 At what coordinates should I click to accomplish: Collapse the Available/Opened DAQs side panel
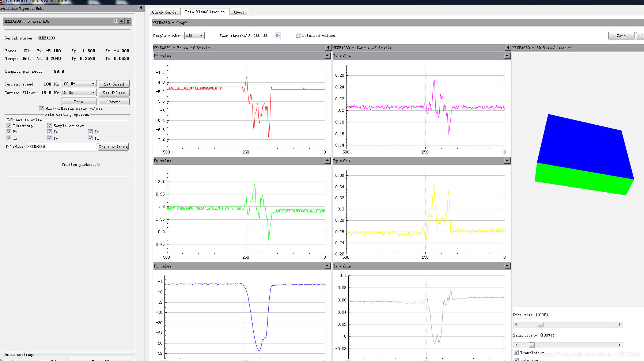pos(141,8)
